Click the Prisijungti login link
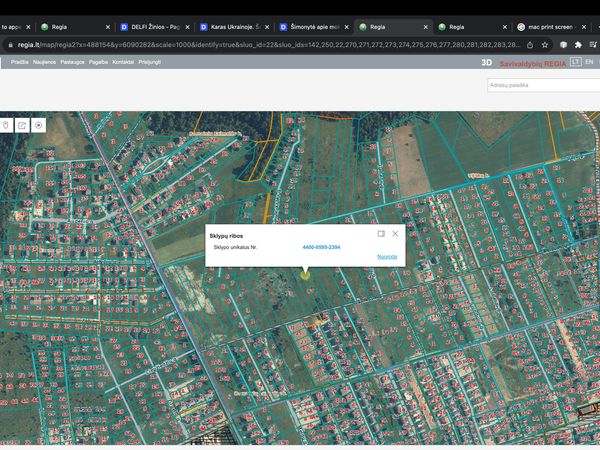Screen dimensions: 600x450 [150, 62]
